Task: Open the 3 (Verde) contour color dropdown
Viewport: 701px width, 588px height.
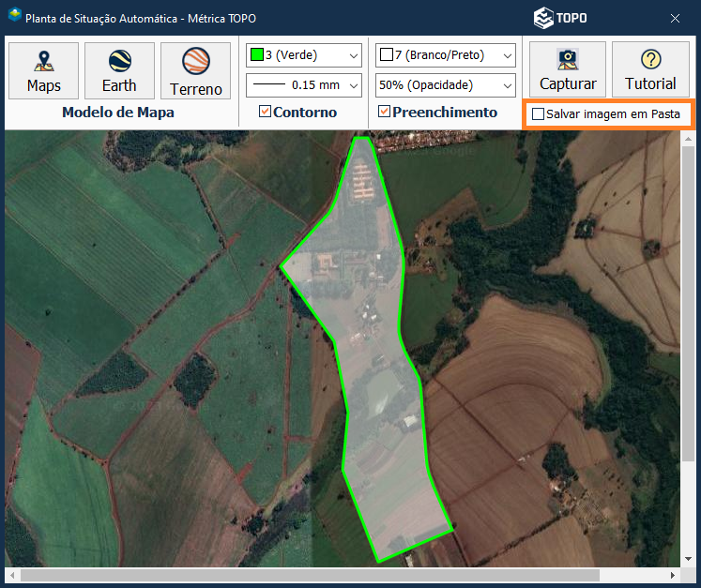Action: point(303,55)
